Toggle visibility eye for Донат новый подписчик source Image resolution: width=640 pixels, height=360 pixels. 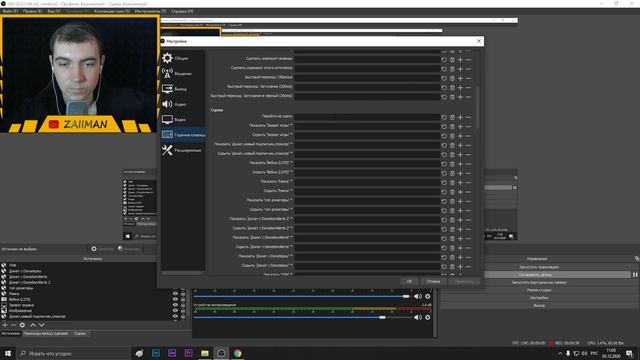point(176,316)
